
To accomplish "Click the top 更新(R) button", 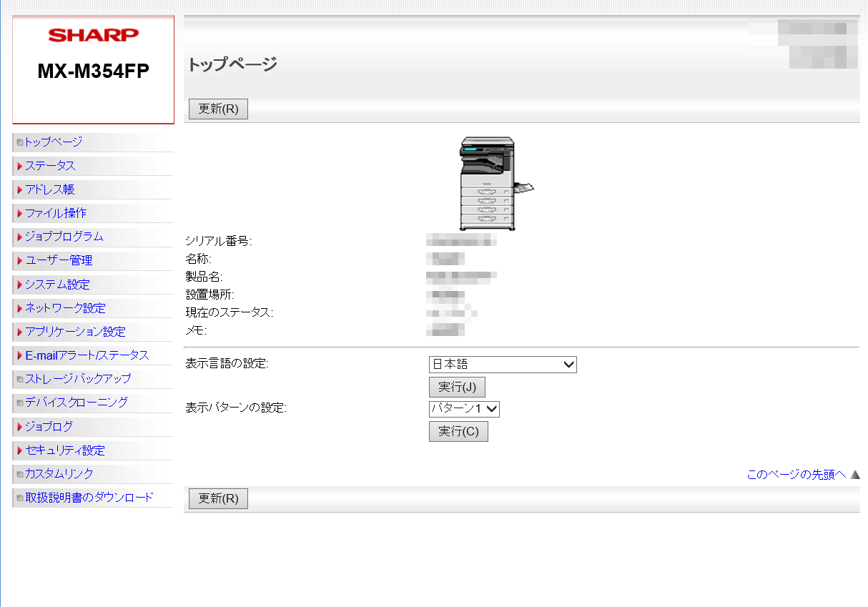I will click(x=218, y=109).
